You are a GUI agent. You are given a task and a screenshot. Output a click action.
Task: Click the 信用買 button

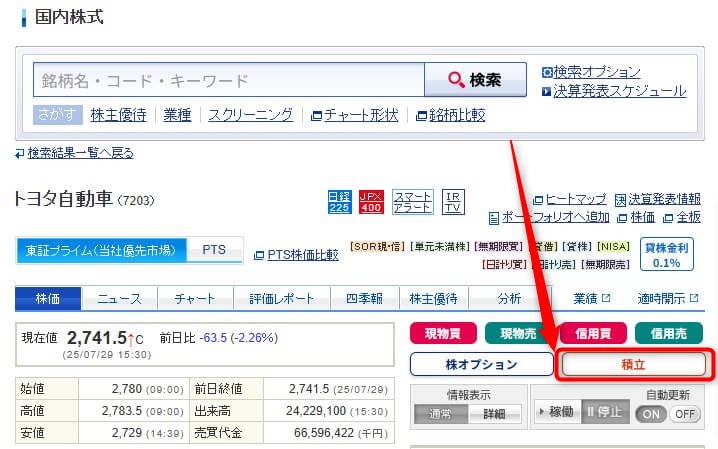pyautogui.click(x=593, y=333)
